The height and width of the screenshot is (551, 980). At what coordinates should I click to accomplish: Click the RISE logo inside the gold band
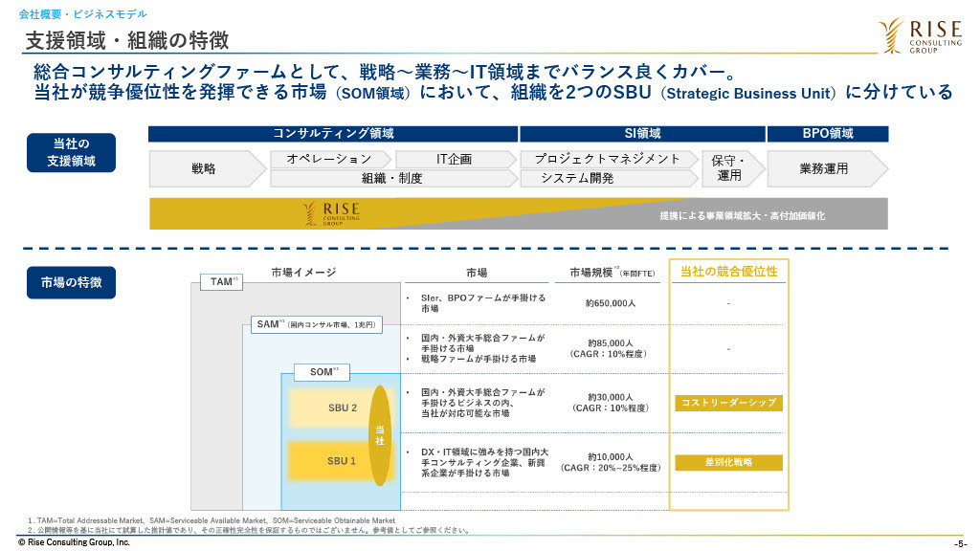pos(330,213)
